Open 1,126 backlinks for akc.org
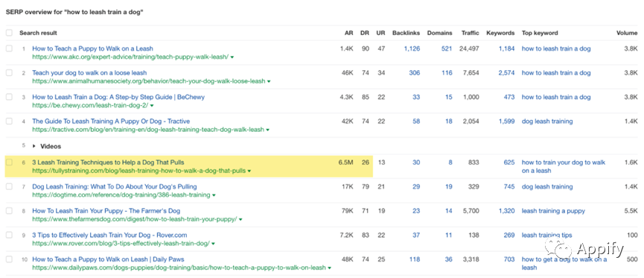The image size is (644, 278). point(412,48)
